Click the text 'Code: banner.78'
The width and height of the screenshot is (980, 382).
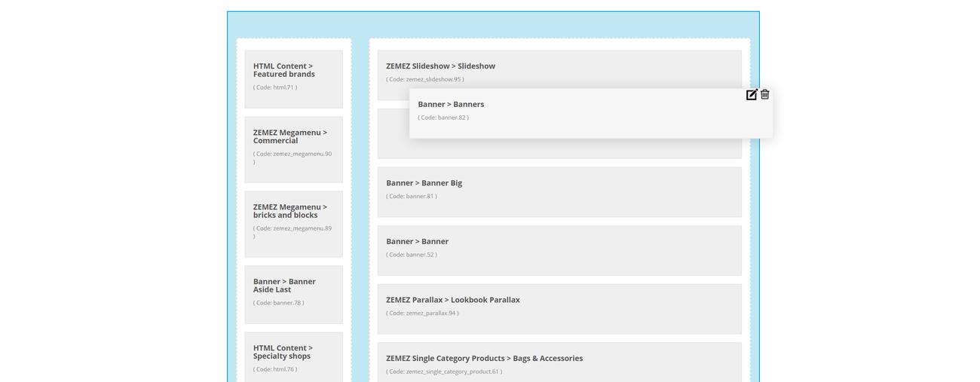pos(279,303)
